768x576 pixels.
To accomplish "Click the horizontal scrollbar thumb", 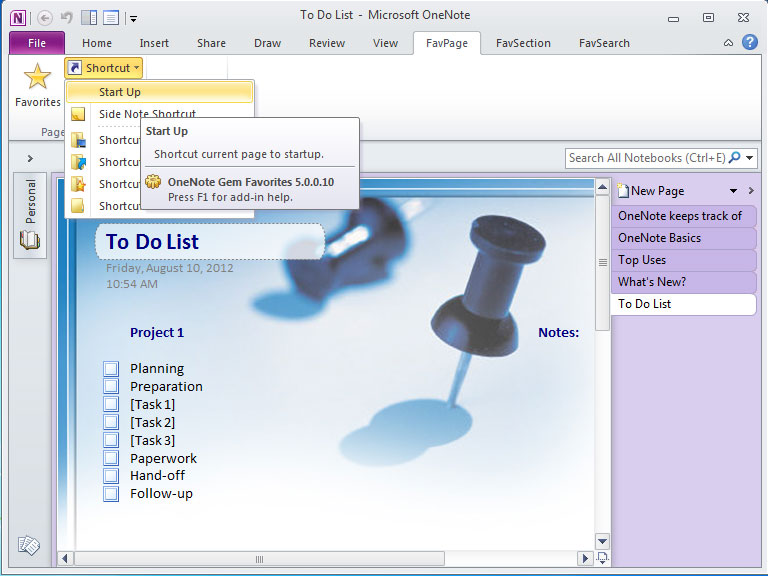I will pos(260,559).
